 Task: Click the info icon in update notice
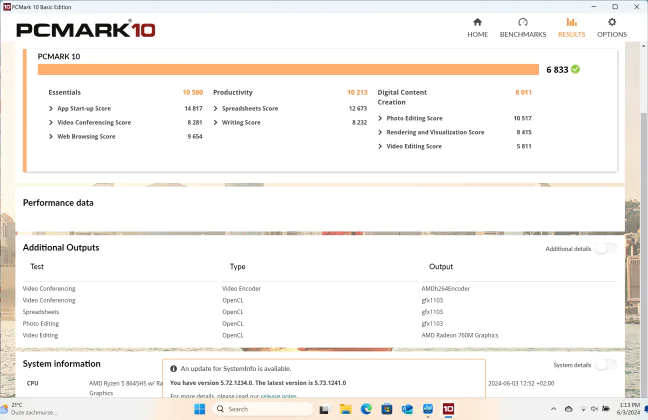click(174, 368)
